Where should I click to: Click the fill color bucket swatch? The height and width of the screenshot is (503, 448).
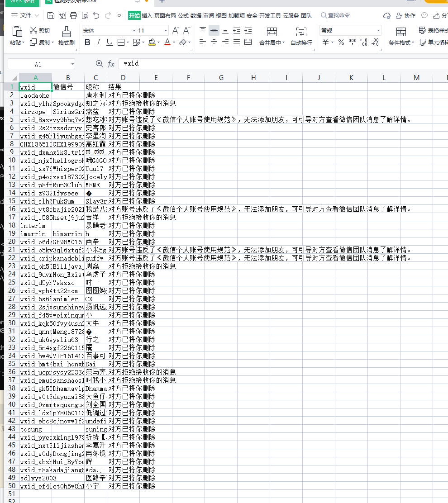point(152,43)
